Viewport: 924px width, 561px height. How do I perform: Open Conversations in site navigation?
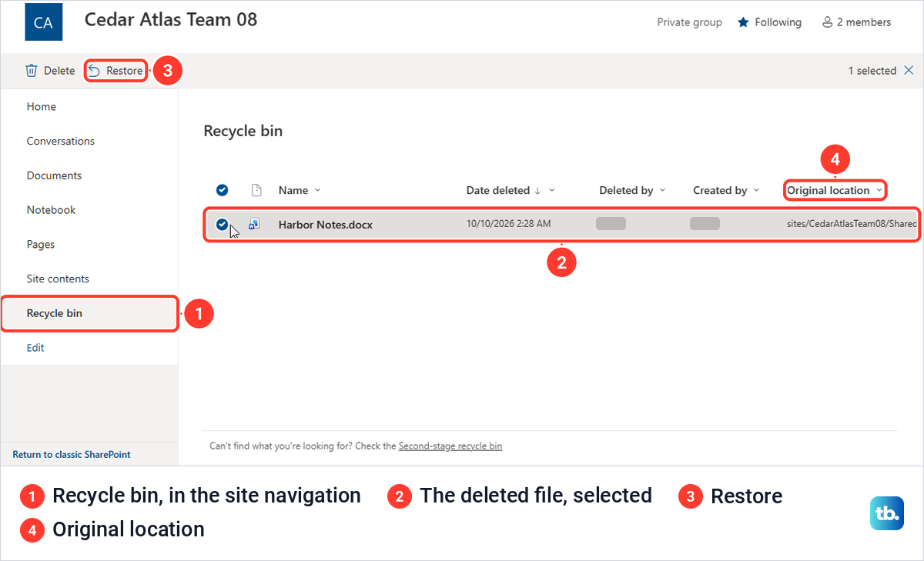click(61, 141)
